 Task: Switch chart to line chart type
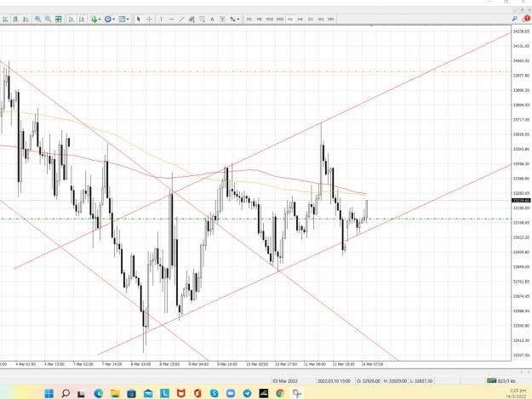click(26, 20)
